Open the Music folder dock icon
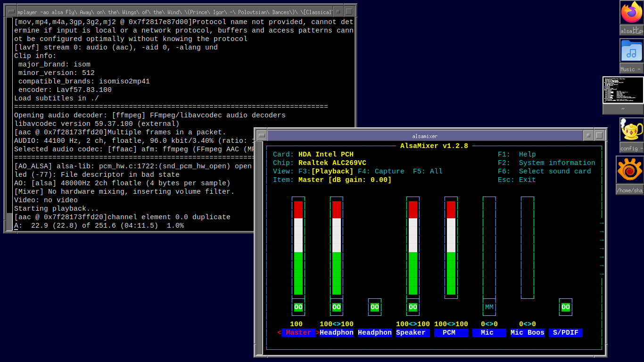This screenshot has height=362, width=644. [x=632, y=50]
